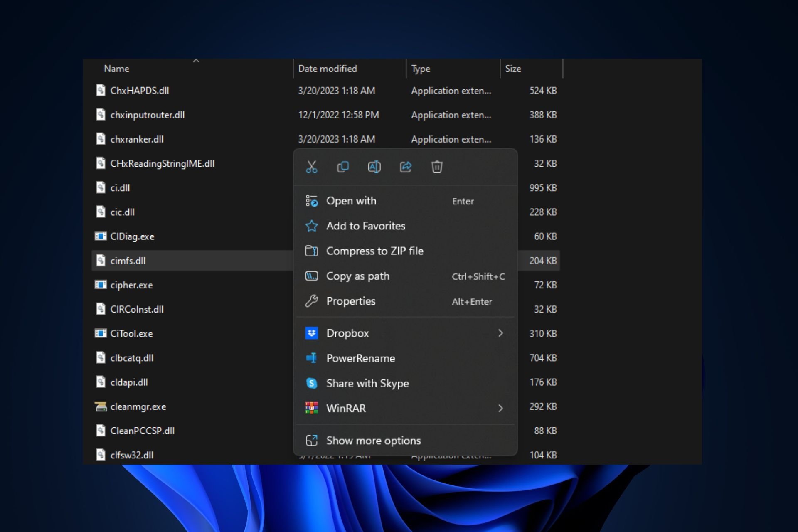
Task: Click the wrench Properties icon
Action: point(312,301)
